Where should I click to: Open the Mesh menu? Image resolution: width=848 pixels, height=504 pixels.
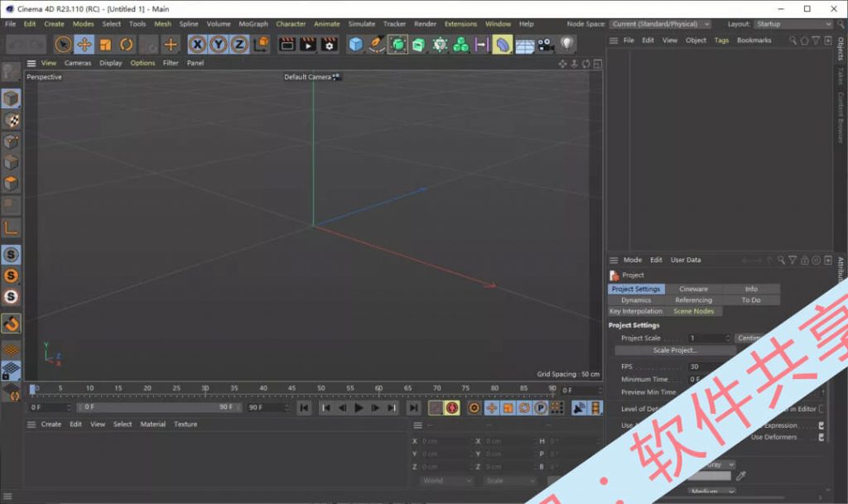click(162, 24)
